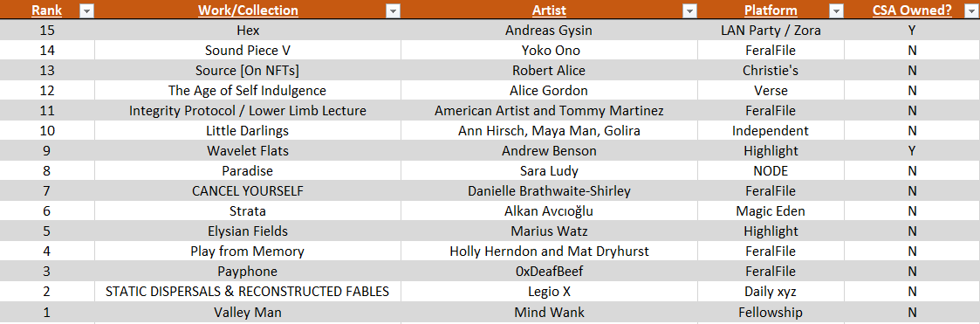Screen dimensions: 980x324
Task: Expand the Artist column filter dropdown
Action: [x=689, y=11]
